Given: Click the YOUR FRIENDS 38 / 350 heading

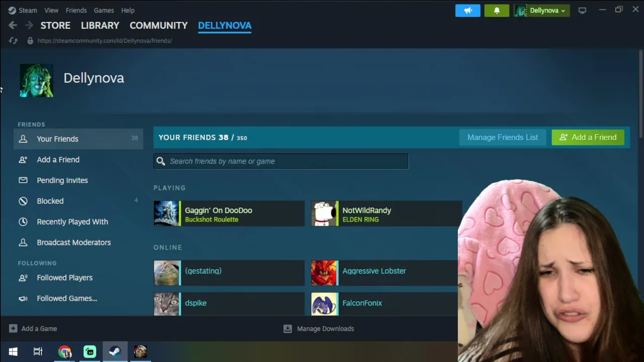Looking at the screenshot, I should tap(203, 137).
